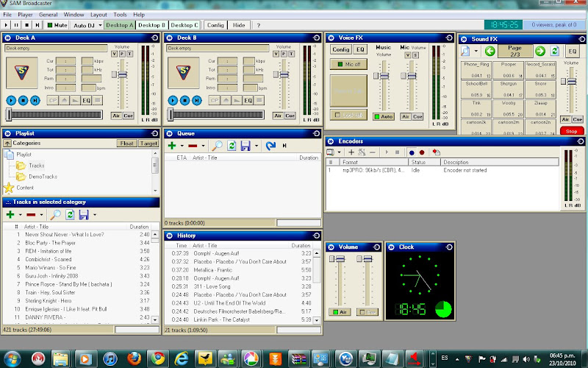Click the Deck A stop button
The image size is (588, 368).
point(24,100)
